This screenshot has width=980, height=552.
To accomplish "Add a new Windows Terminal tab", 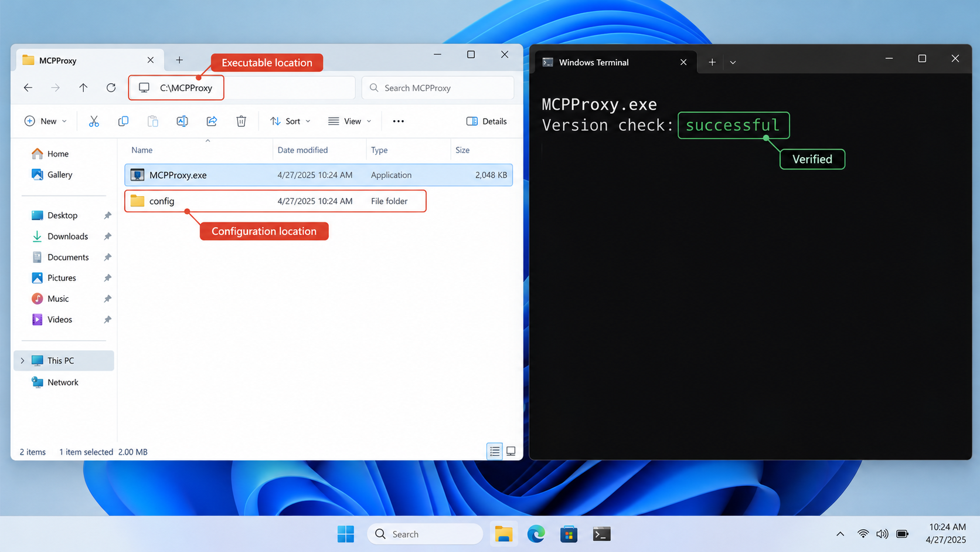I will [712, 62].
